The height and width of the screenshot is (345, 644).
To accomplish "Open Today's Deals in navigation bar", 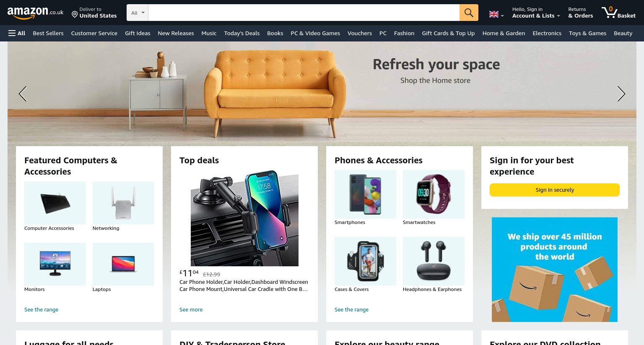I will [242, 33].
